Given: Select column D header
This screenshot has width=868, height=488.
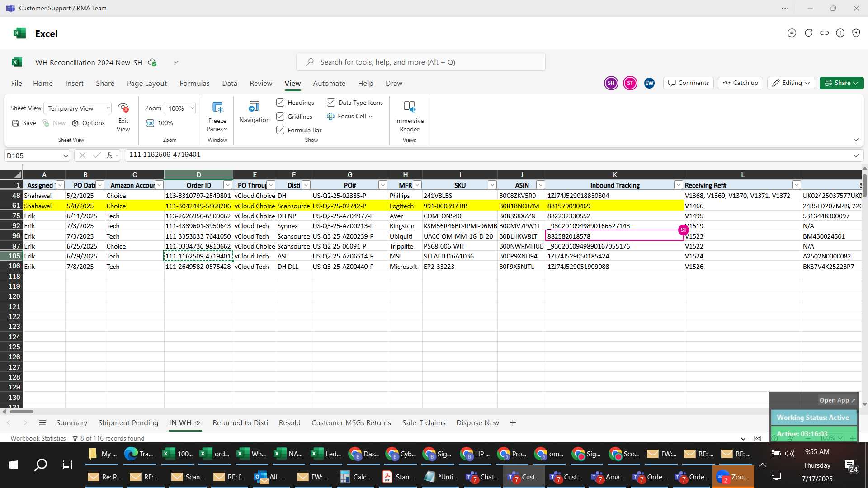Looking at the screenshot, I should click(x=198, y=175).
